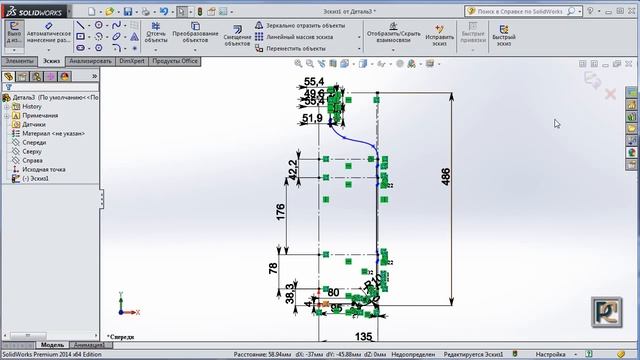Click the Section View icon in view toolbar

(x=333, y=64)
